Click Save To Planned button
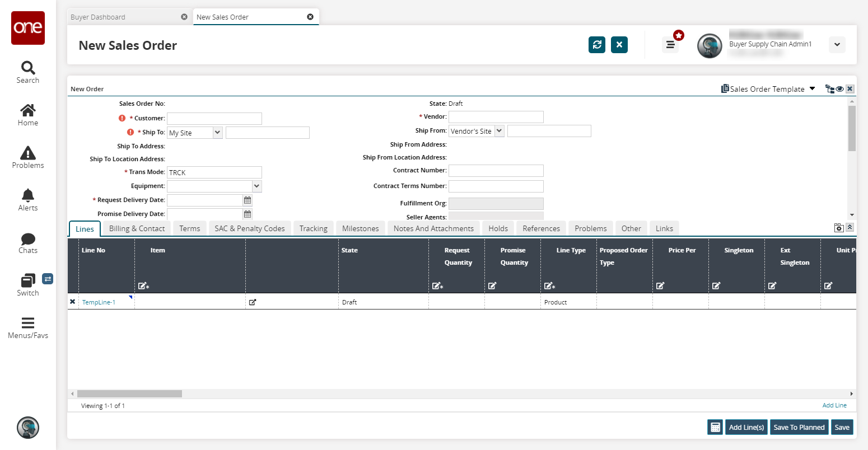The height and width of the screenshot is (450, 868). click(x=799, y=427)
